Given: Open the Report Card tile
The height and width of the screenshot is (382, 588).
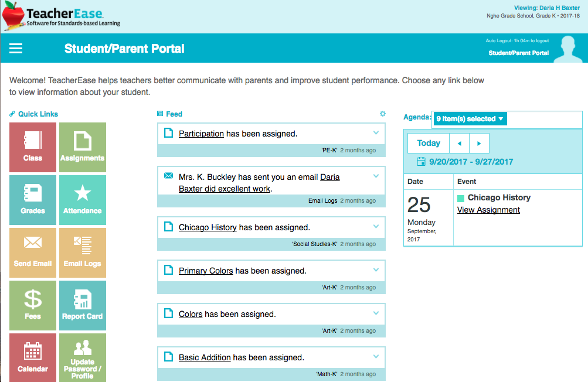Looking at the screenshot, I should coord(83,305).
